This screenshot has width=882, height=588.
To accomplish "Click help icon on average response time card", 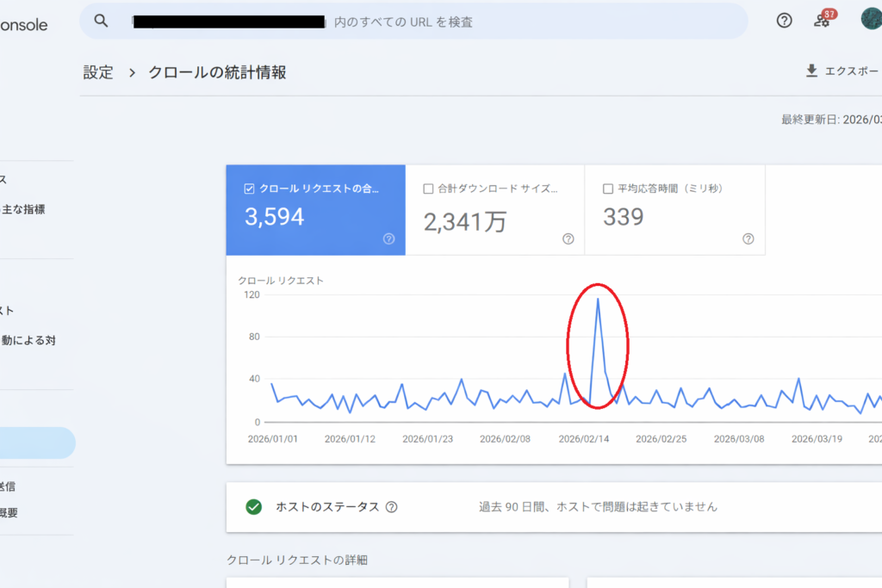I will coord(748,238).
